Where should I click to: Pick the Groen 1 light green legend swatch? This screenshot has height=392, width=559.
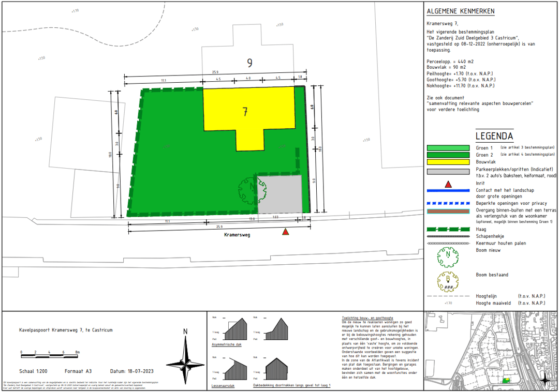(448, 148)
